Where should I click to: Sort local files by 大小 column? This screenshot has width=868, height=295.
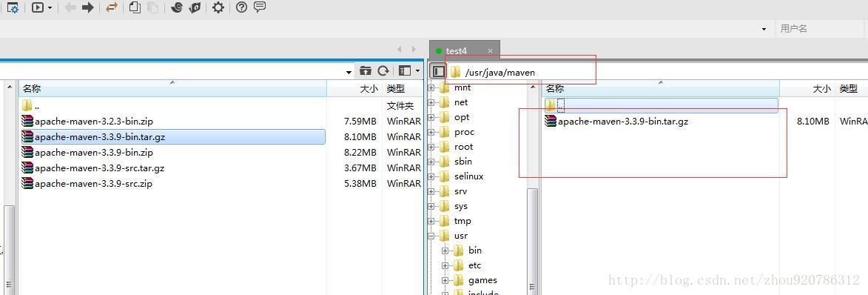354,89
